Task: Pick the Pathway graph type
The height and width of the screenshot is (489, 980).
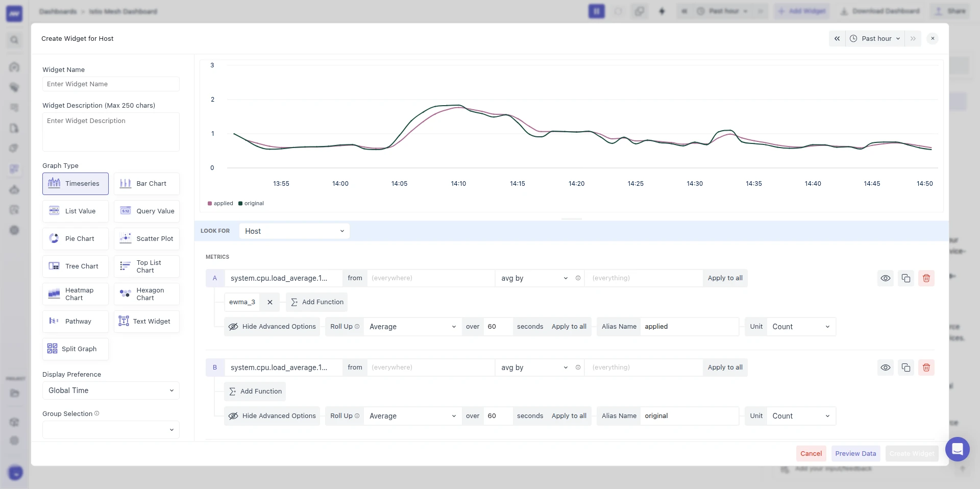Action: (76, 322)
